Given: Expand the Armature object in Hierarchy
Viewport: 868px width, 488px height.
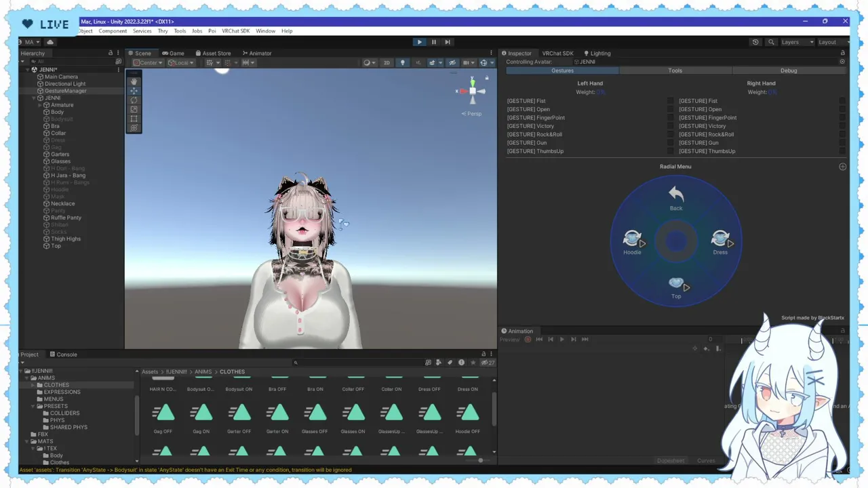Looking at the screenshot, I should [x=40, y=105].
